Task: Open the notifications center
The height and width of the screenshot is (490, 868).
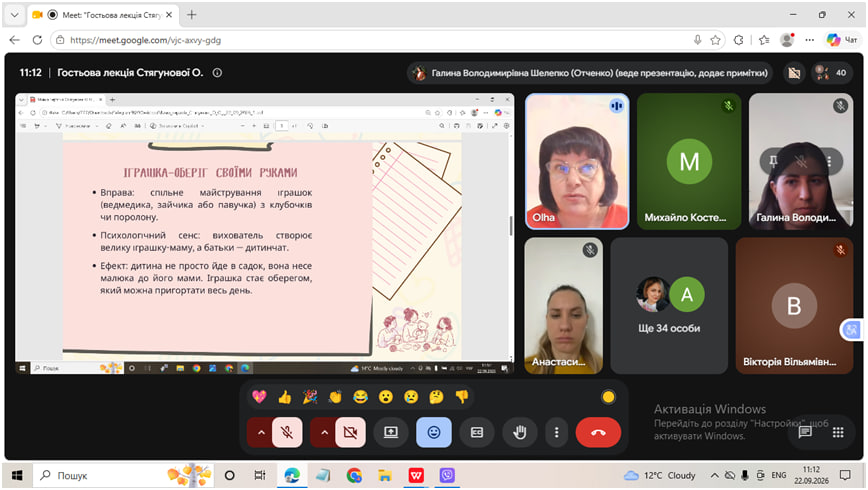Action: point(845,476)
